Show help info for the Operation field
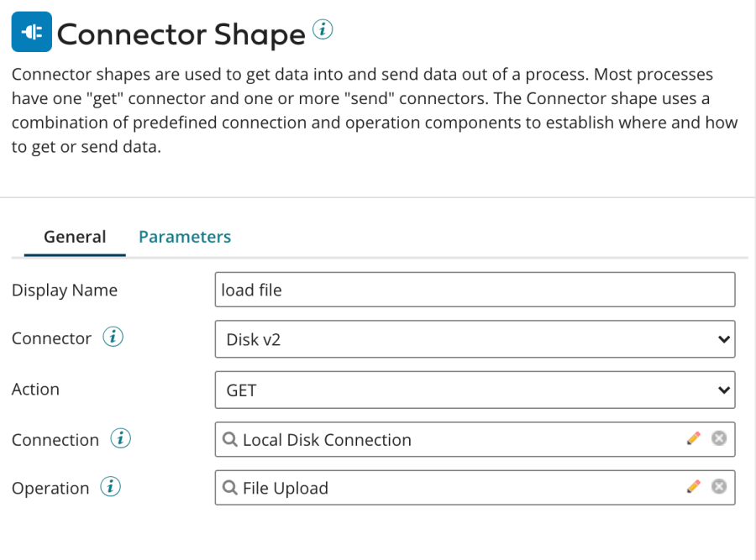The width and height of the screenshot is (756, 560). (x=111, y=487)
